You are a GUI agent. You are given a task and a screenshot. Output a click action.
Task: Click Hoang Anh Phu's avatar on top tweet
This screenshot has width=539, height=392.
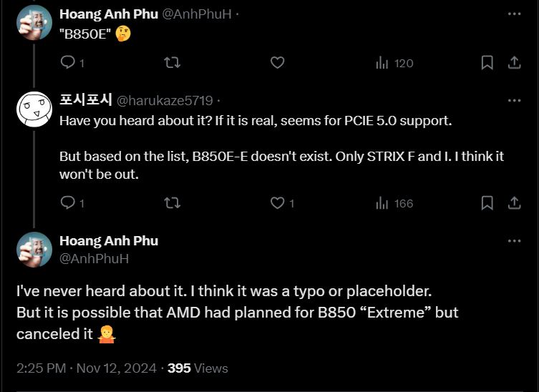click(x=34, y=23)
